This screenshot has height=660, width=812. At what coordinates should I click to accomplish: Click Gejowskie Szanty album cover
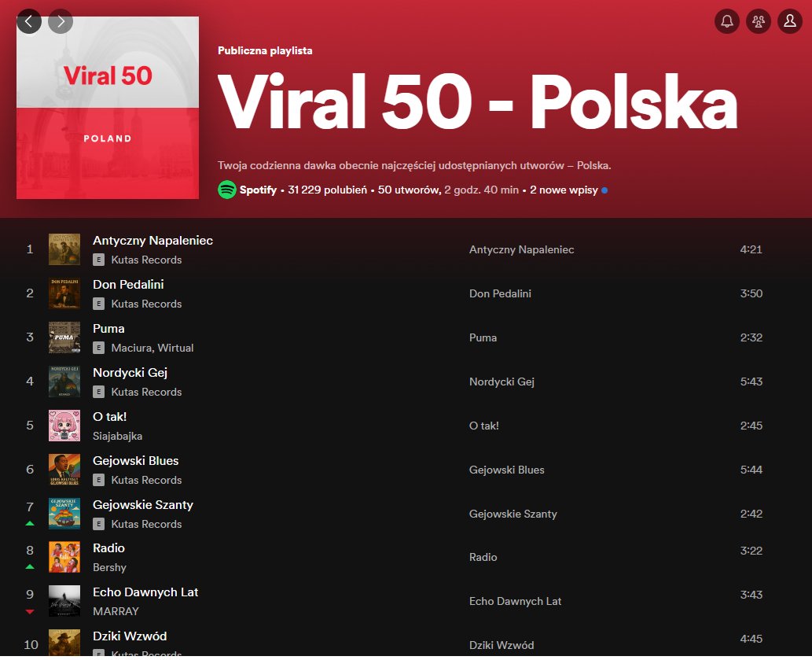(x=64, y=514)
